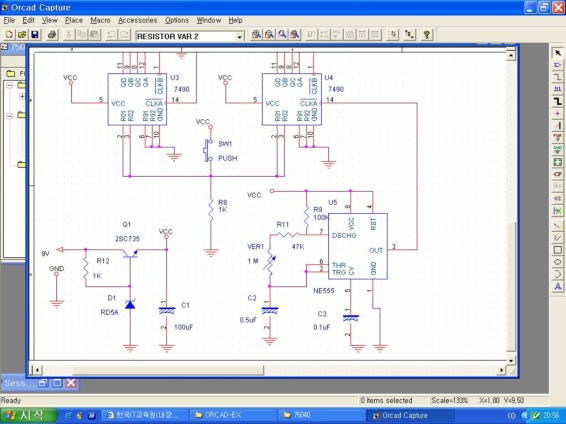
Task: Open the View menu
Action: click(49, 20)
